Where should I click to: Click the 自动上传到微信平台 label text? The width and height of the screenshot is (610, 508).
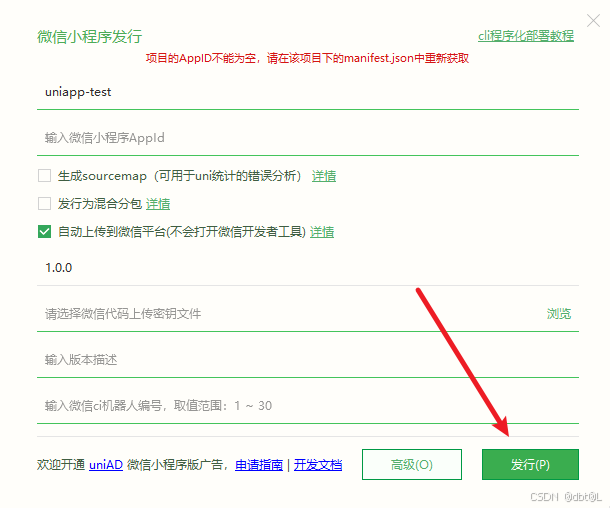(182, 232)
